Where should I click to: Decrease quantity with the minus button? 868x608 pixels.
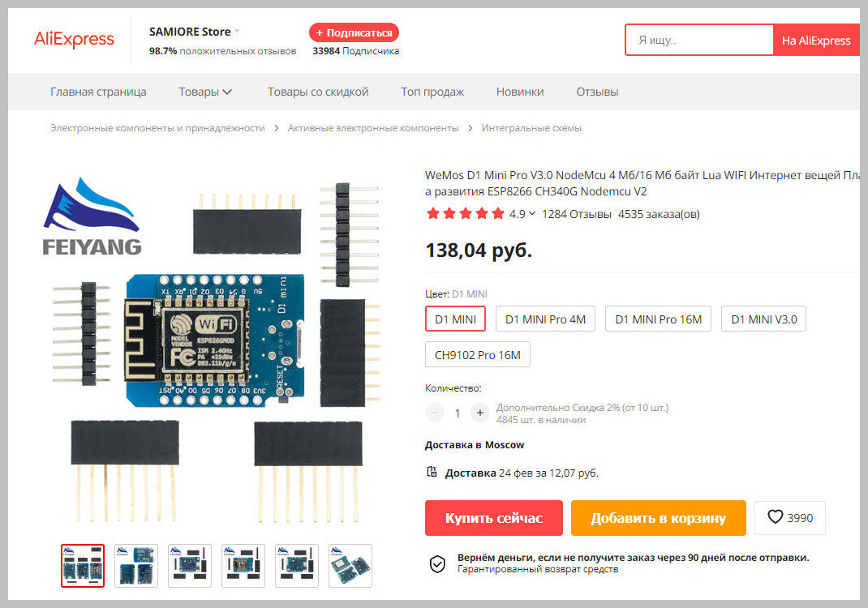click(x=435, y=413)
